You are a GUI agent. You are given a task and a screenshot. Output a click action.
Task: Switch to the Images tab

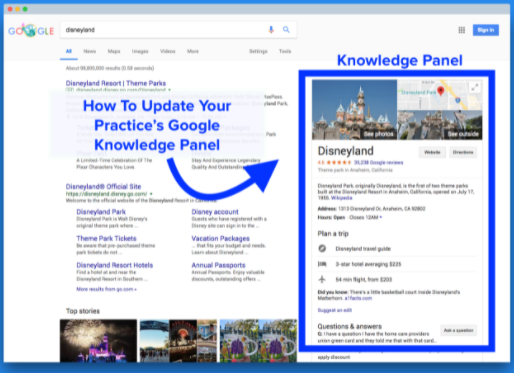pos(140,51)
